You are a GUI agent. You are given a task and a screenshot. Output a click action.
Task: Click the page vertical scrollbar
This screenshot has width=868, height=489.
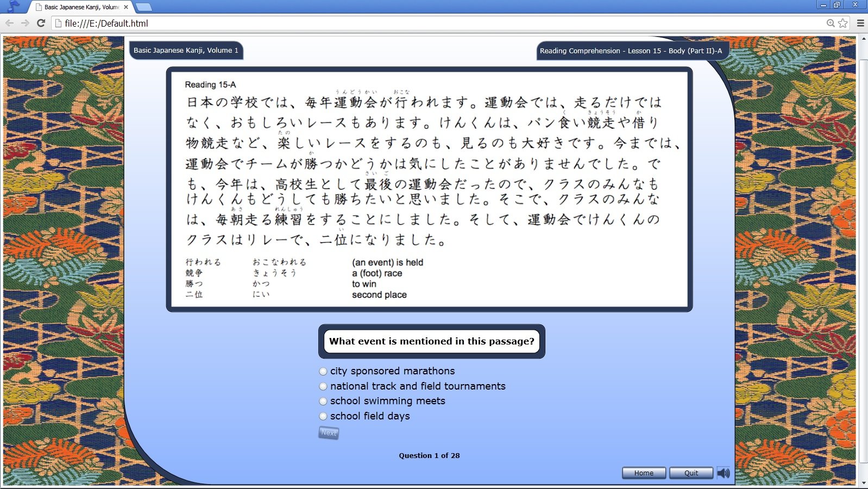863,261
